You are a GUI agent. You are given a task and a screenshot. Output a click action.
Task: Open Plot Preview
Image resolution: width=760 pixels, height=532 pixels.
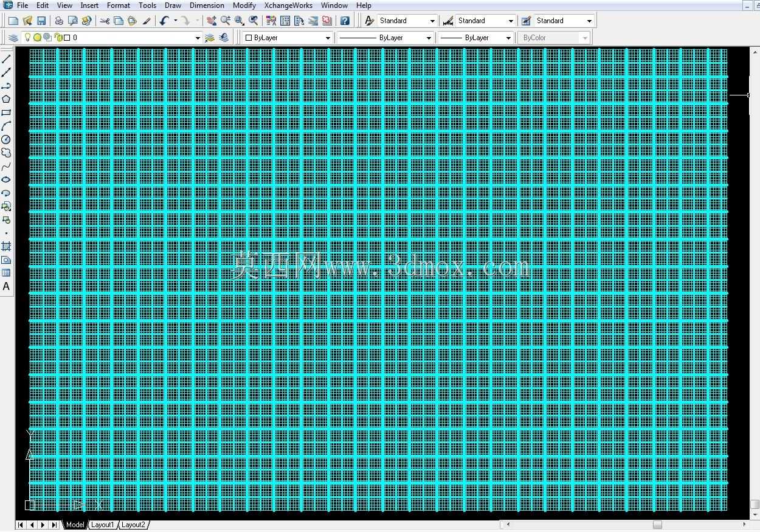coord(73,21)
